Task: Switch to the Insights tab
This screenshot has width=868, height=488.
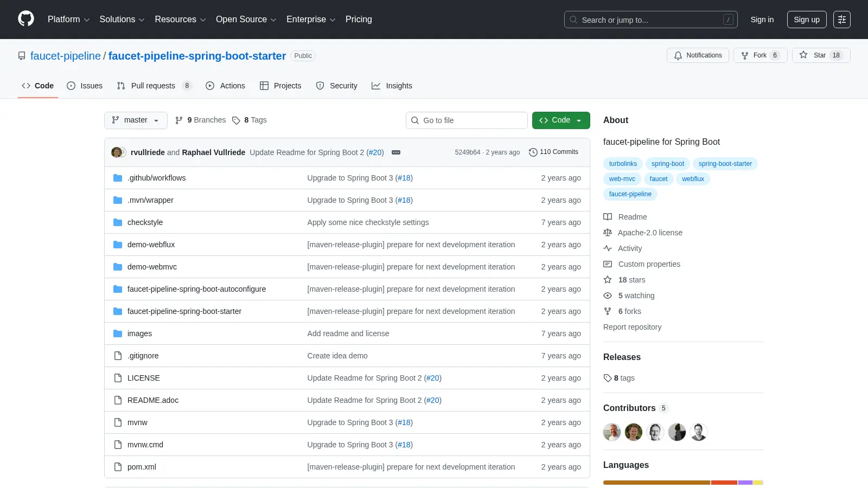Action: tap(392, 86)
